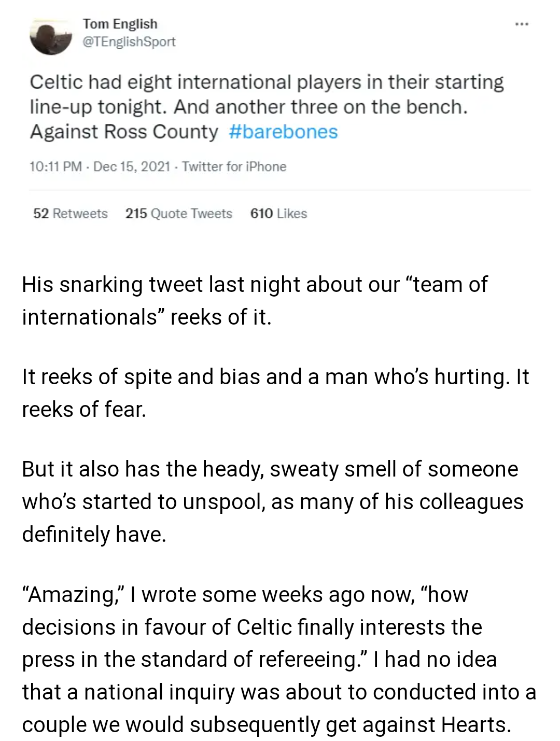This screenshot has height=741, width=560.
Task: Click the Twitter for iPhone source label
Action: (x=234, y=166)
